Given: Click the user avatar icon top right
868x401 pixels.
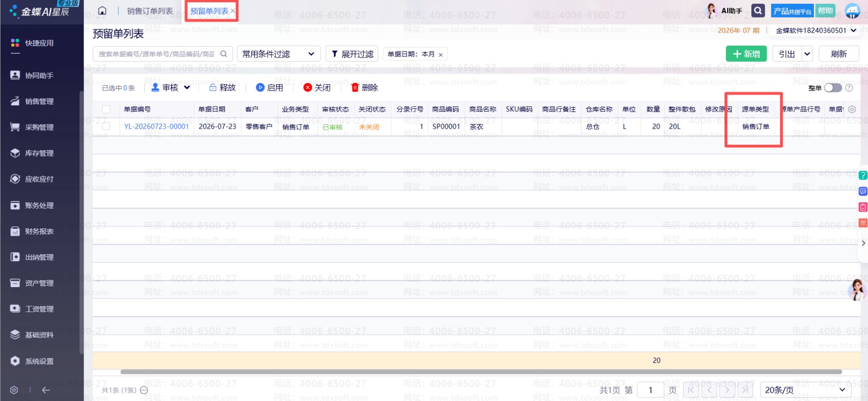Looking at the screenshot, I should pyautogui.click(x=852, y=11).
